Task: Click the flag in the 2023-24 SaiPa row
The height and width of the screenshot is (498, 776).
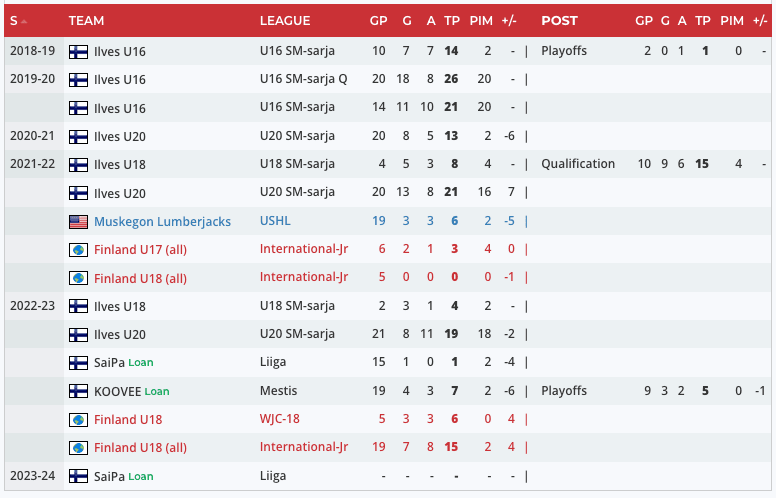Action: [78, 476]
